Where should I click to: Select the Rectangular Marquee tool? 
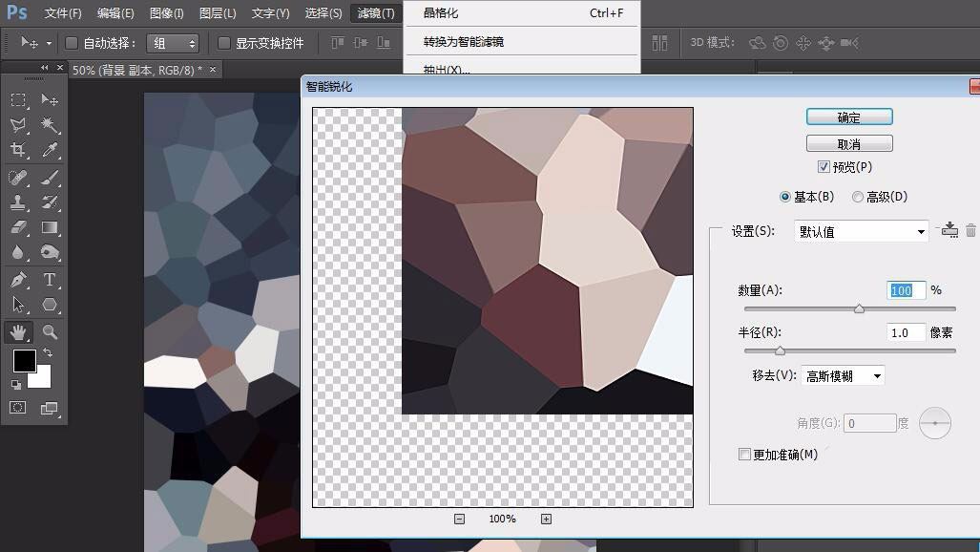tap(18, 100)
